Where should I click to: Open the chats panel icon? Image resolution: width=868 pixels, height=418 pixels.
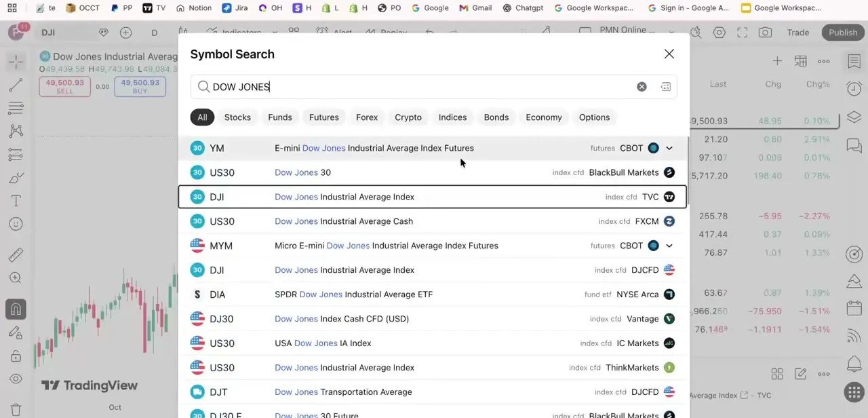854,146
